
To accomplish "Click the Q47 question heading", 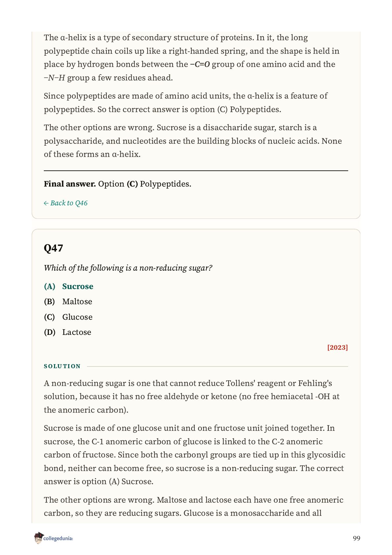I will tap(53, 248).
